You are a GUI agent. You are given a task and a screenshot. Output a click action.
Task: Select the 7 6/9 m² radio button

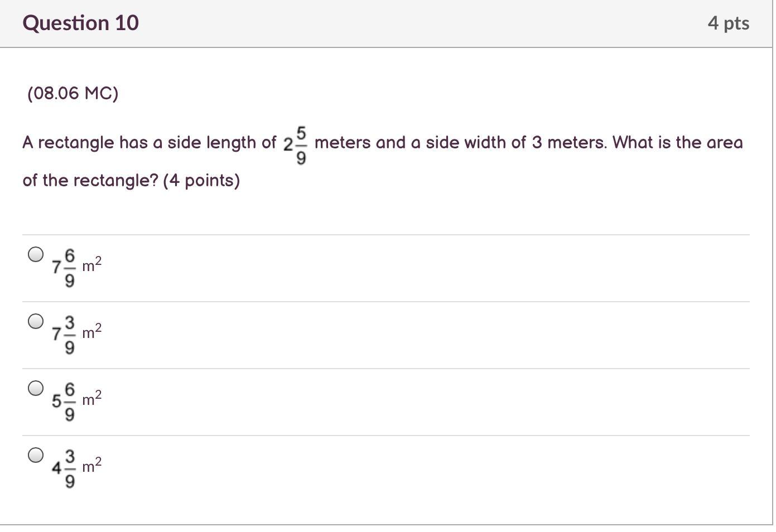[x=36, y=254]
